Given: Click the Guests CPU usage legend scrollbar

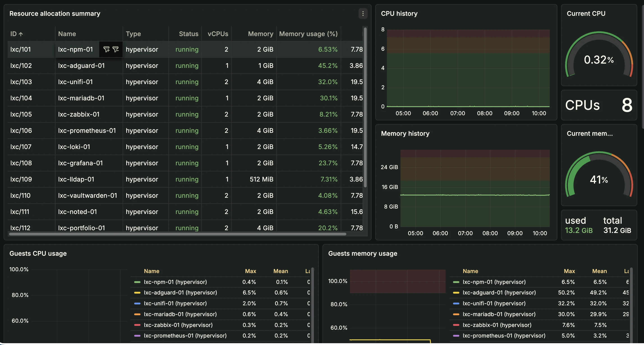Looking at the screenshot, I should point(312,305).
